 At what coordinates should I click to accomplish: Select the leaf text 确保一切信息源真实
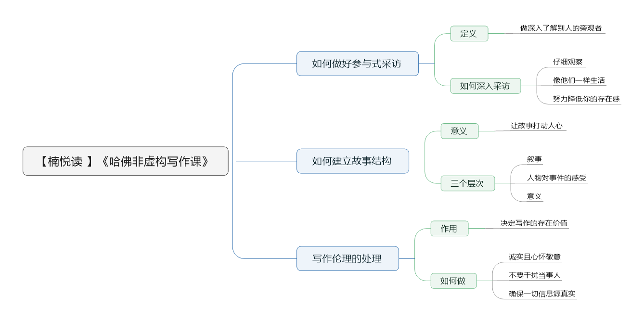pos(542,294)
